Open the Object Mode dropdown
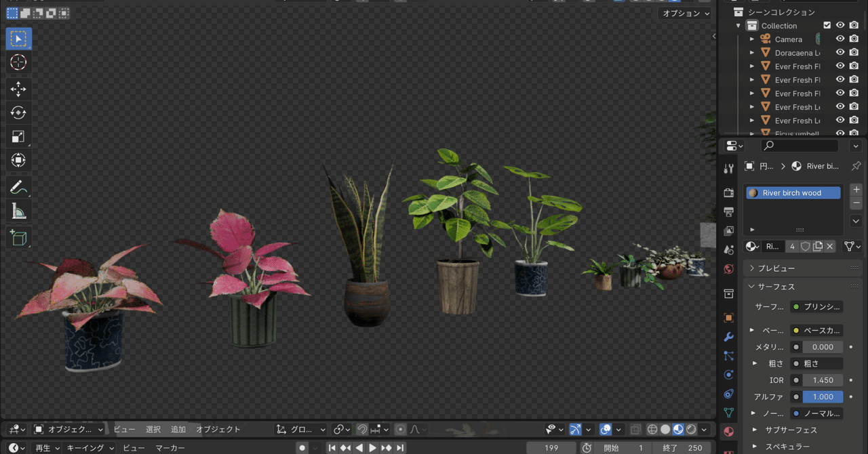This screenshot has height=454, width=868. 68,429
